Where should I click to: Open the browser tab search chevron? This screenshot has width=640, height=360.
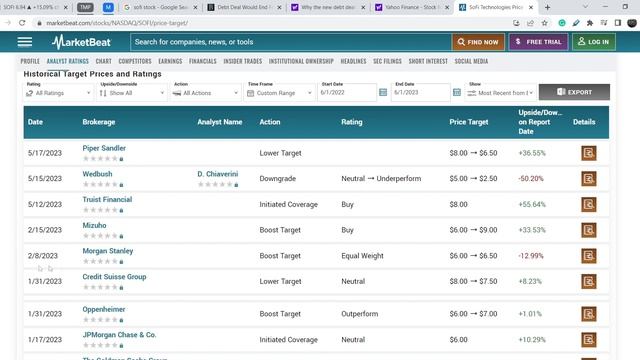[585, 7]
